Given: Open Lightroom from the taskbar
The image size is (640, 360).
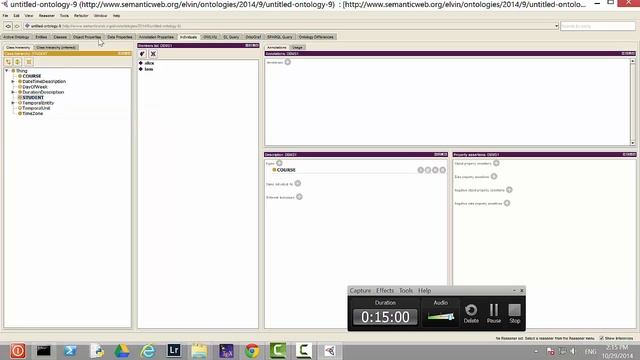Looking at the screenshot, I should [x=174, y=351].
